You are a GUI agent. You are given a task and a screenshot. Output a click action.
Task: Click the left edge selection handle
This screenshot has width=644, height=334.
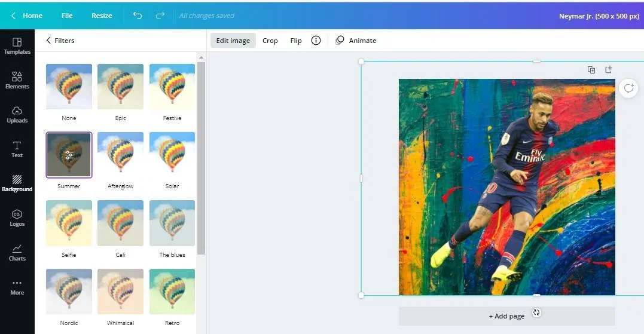coord(361,178)
